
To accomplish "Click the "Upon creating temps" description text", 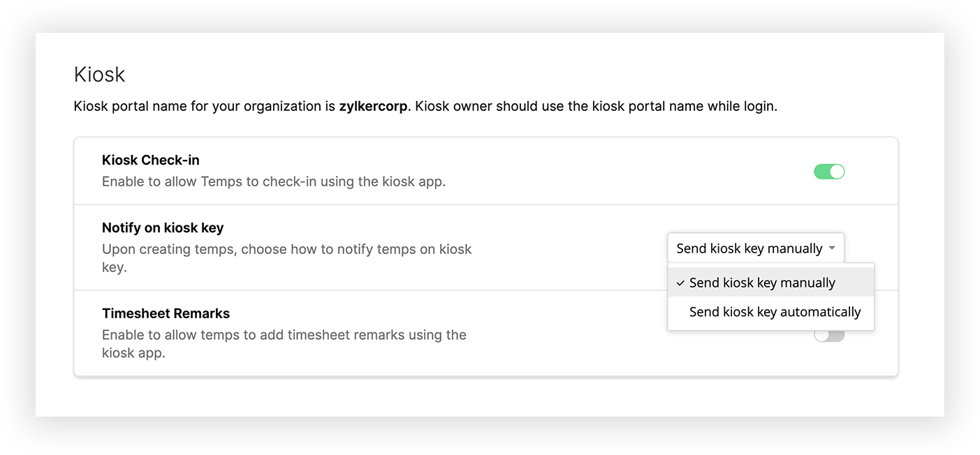I will 286,249.
